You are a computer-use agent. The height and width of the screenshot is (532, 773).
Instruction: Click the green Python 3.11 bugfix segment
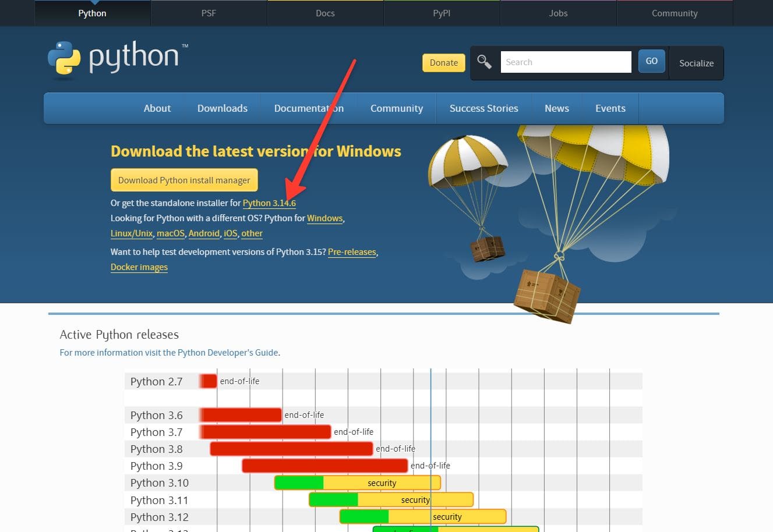pos(334,499)
